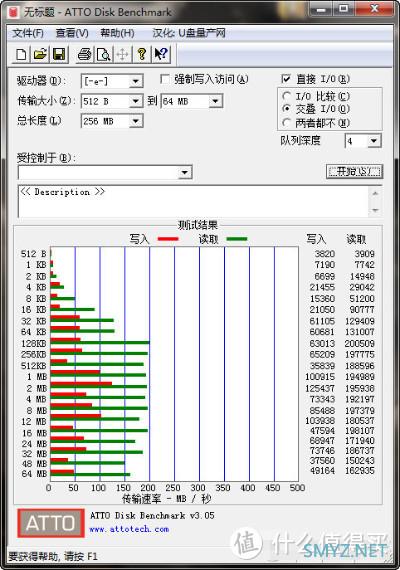Click the read value 200509
Image resolution: width=400 pixels, height=570 pixels.
359,343
